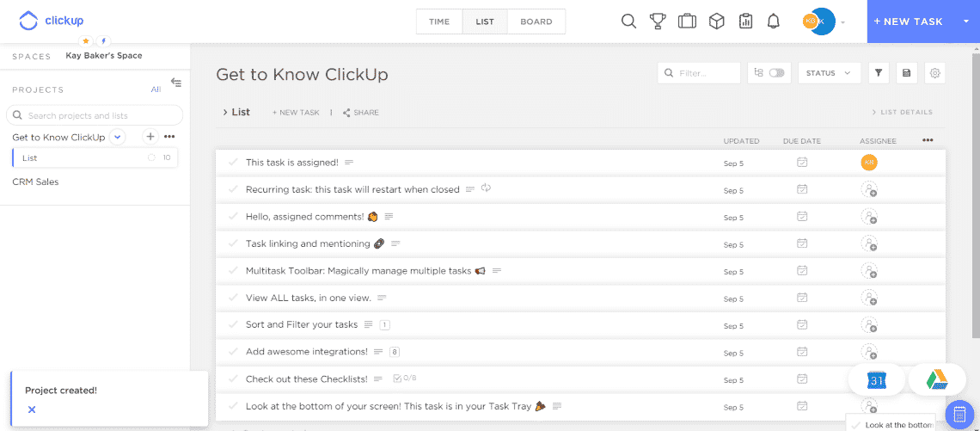Toggle the subtasks switch next to Filter
This screenshot has width=980, height=431.
pos(776,73)
